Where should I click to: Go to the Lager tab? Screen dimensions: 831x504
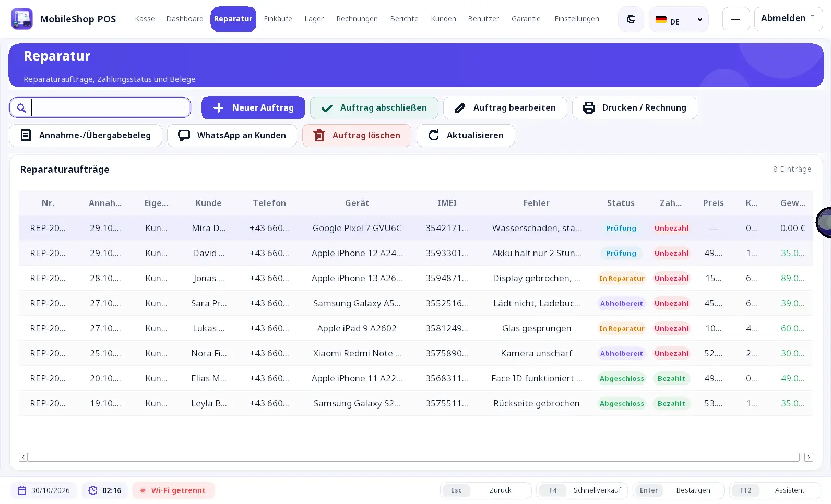click(314, 19)
